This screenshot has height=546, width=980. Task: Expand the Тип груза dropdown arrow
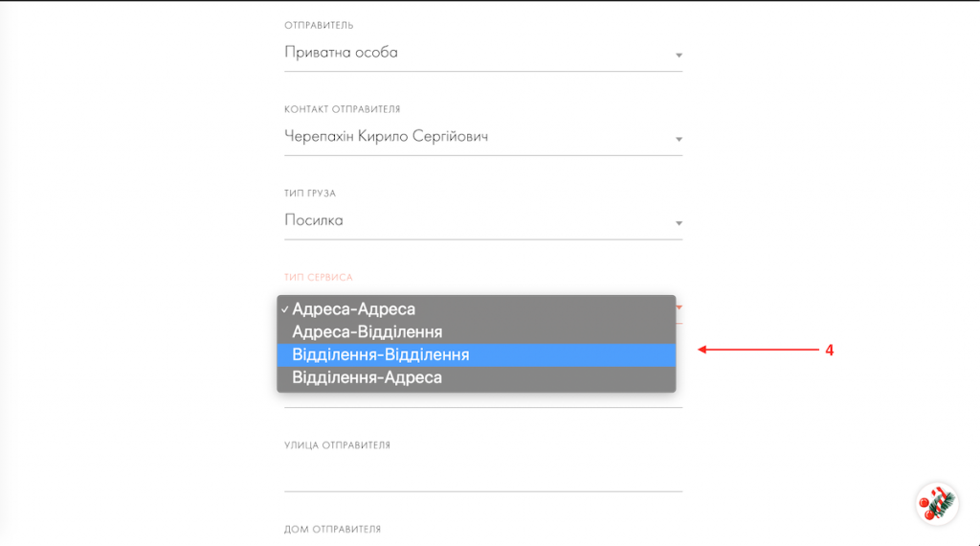click(x=679, y=224)
